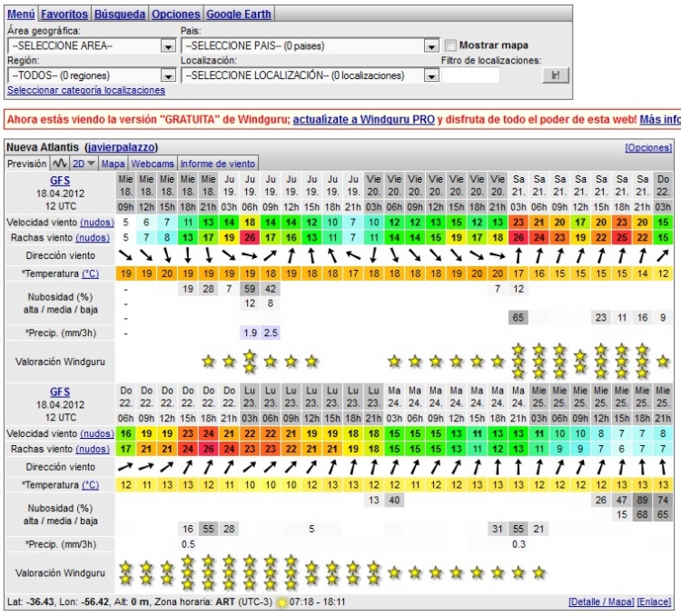Click precipitation value 0.3 for Ma 24 21h

[x=518, y=544]
